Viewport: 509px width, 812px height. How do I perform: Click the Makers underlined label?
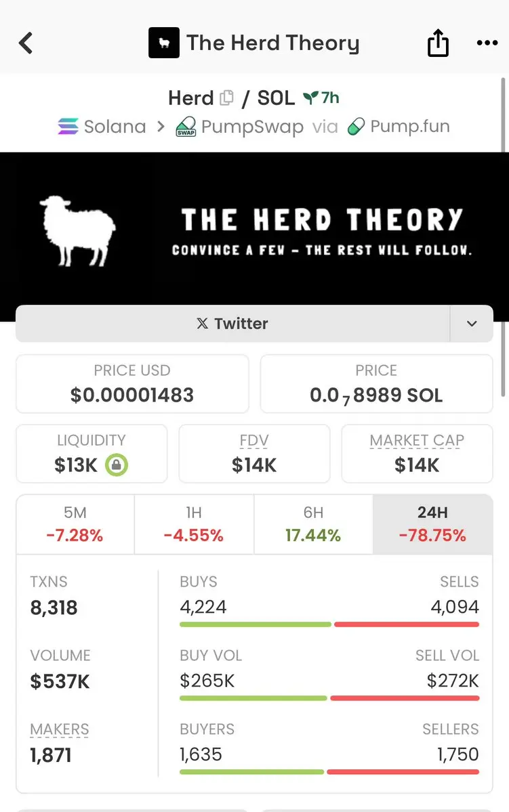click(60, 729)
